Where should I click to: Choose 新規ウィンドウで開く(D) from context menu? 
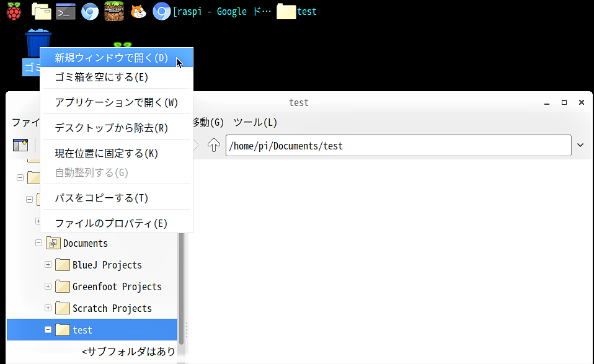click(x=117, y=58)
